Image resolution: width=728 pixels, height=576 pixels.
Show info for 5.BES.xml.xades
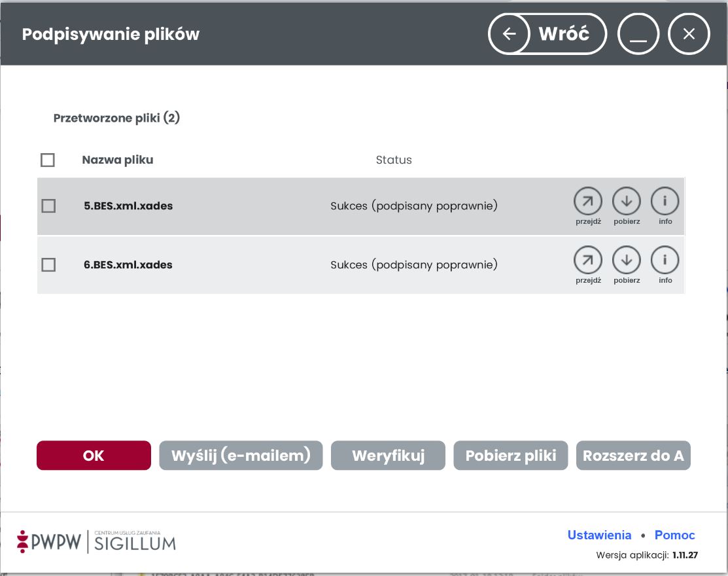pyautogui.click(x=665, y=202)
